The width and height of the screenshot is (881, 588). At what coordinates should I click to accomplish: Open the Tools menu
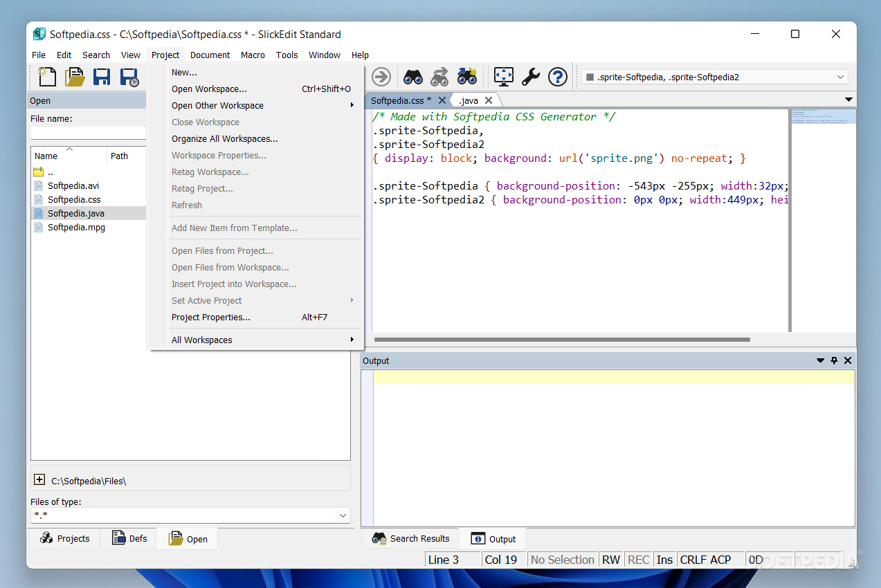click(x=287, y=55)
